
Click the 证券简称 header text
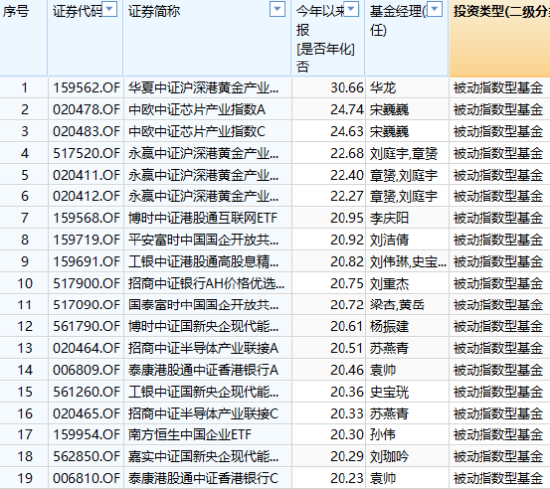(154, 12)
